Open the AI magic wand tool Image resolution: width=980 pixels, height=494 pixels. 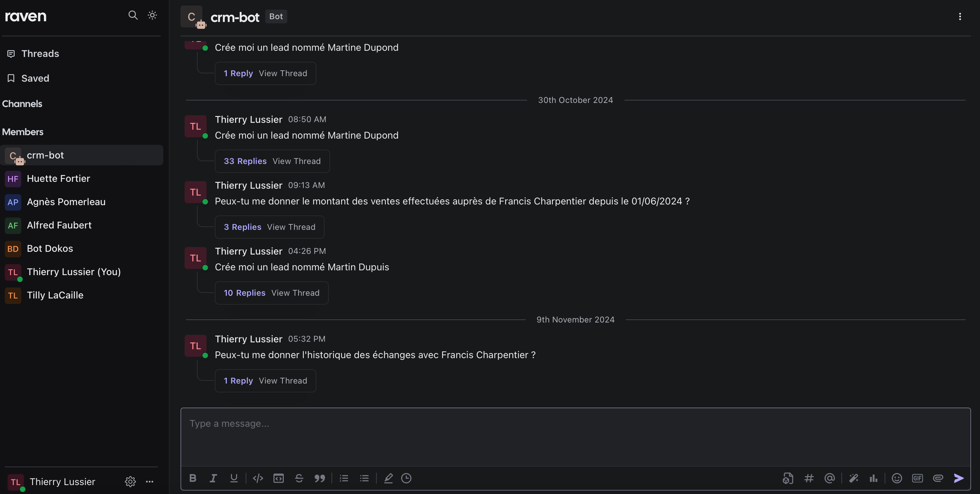click(854, 479)
